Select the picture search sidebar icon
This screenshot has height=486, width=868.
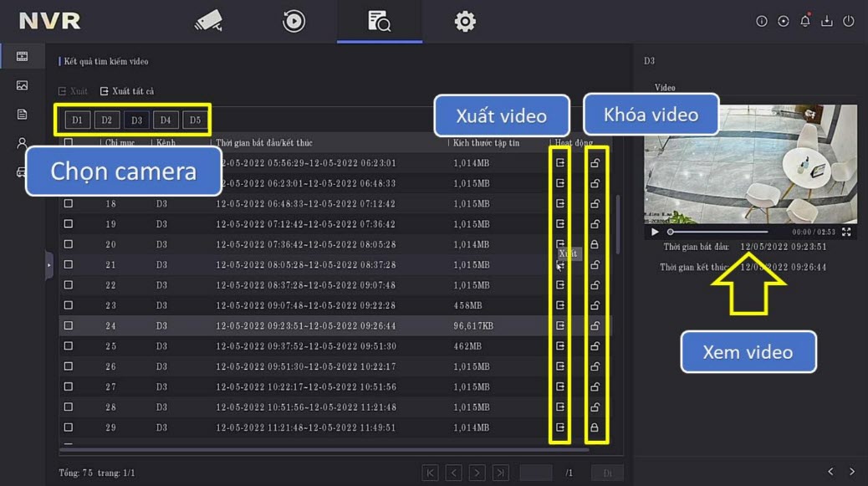click(23, 85)
